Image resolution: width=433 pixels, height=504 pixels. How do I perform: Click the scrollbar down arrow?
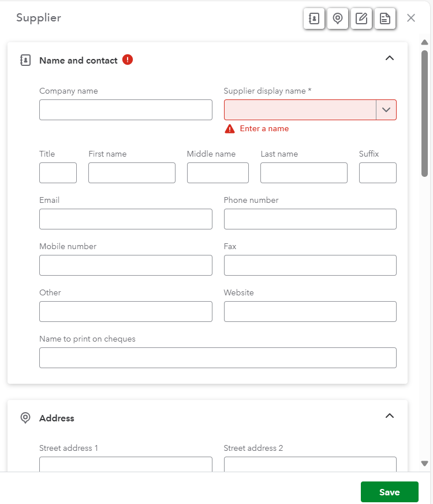coord(425,464)
